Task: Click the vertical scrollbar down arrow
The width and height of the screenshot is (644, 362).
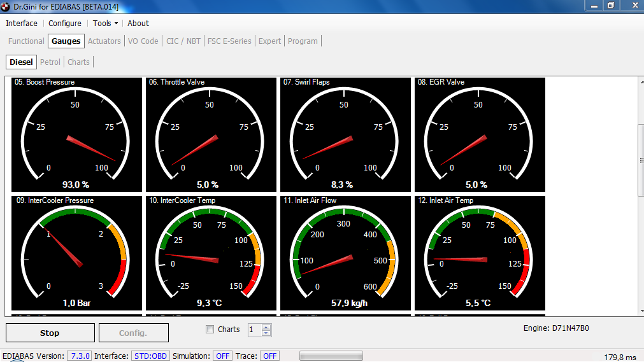Action: [639, 311]
